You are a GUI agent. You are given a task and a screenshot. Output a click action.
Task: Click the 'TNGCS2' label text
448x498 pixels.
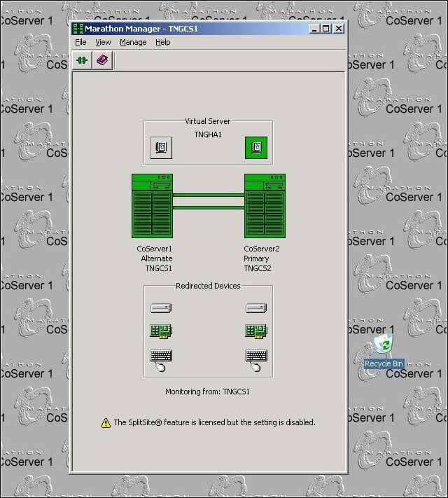[x=258, y=268]
